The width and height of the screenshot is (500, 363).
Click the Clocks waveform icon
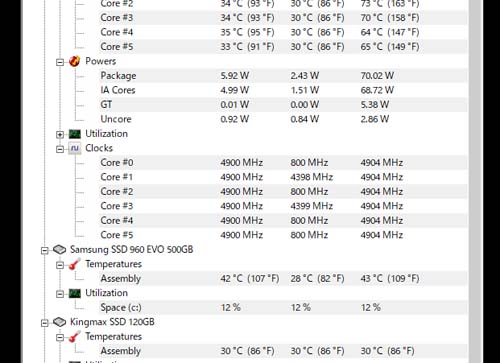pyautogui.click(x=75, y=148)
